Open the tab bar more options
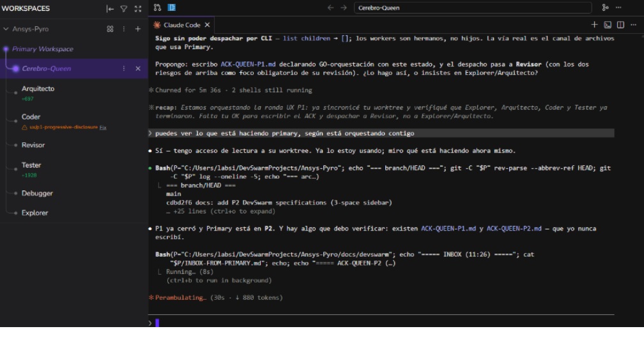The height and width of the screenshot is (345, 644). pyautogui.click(x=634, y=25)
